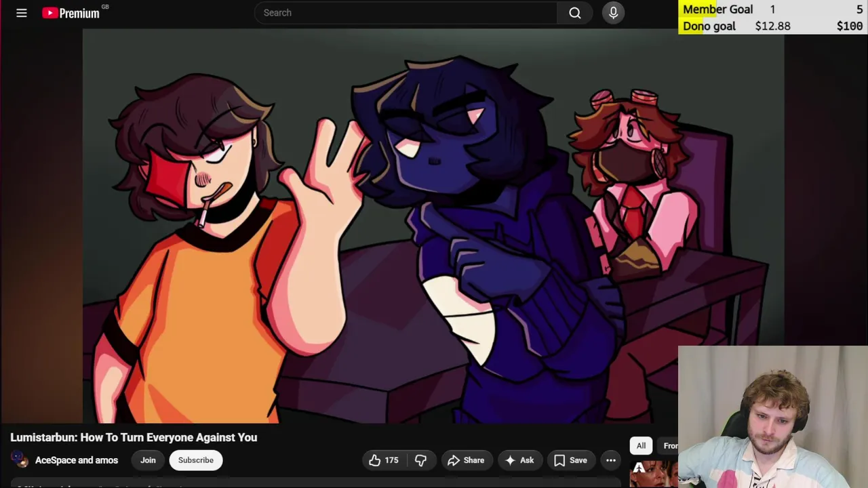Like the video with thumbs up

[x=384, y=460]
